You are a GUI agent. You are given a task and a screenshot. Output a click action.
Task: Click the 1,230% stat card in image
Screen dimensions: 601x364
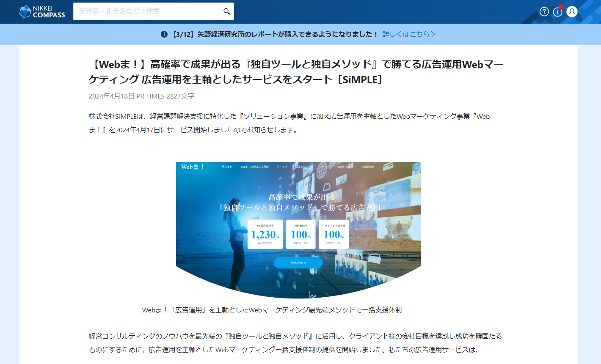pos(265,234)
